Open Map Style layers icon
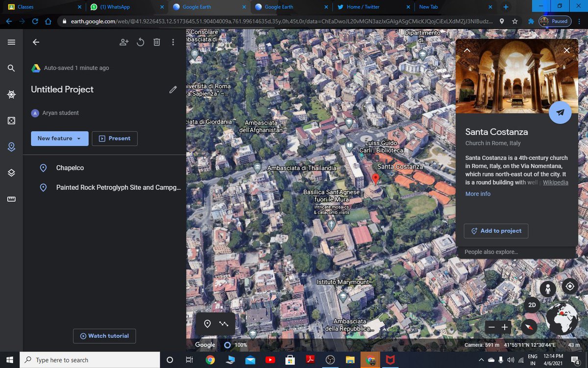 [x=11, y=173]
